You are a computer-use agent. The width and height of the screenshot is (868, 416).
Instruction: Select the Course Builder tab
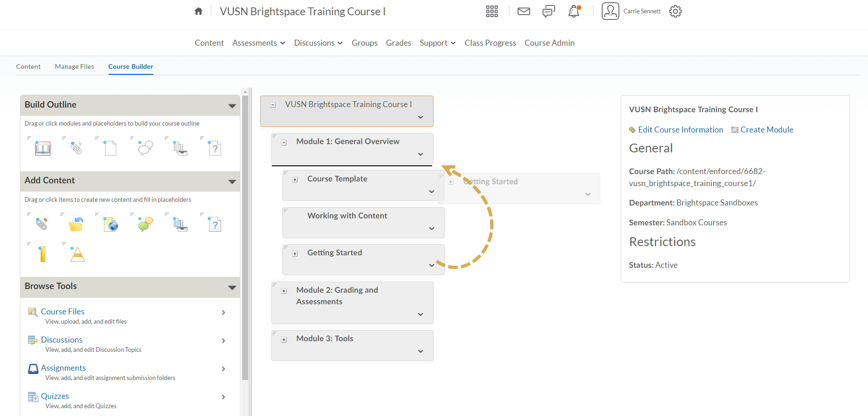131,66
